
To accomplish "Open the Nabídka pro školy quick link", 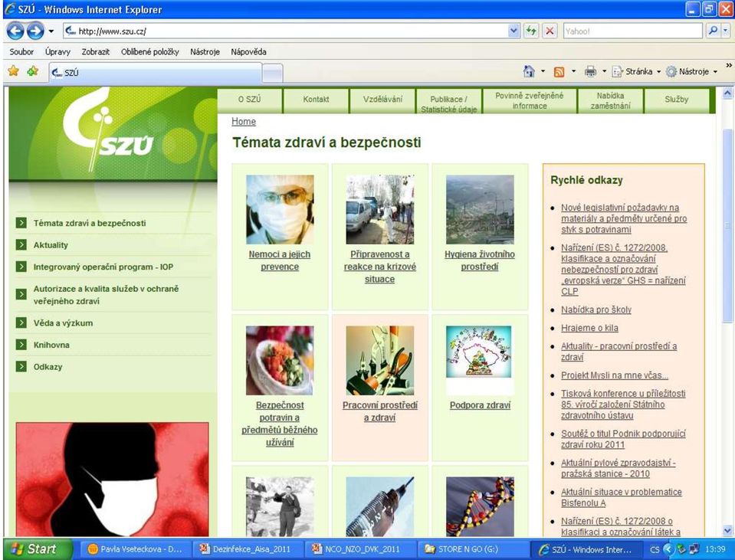I will click(x=596, y=309).
